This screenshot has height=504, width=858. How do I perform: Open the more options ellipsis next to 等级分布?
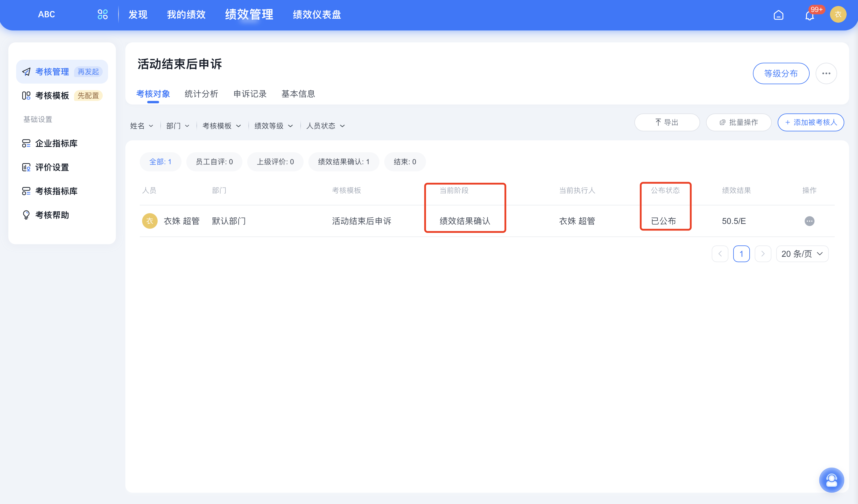coord(826,73)
